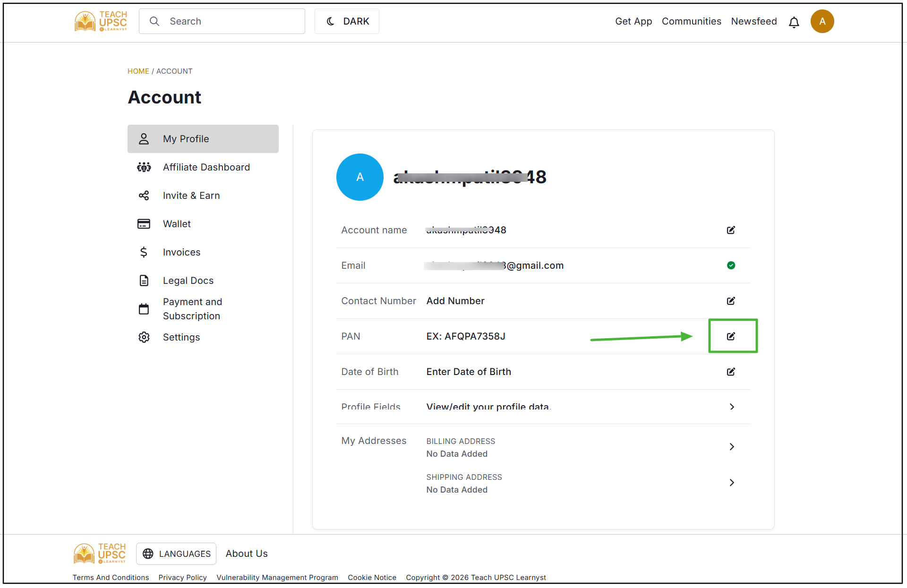Open Cookie Notice link

pos(372,578)
